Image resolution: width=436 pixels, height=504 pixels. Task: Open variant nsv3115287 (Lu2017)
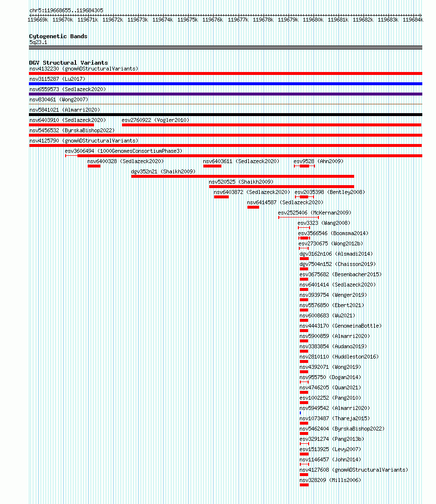click(x=57, y=79)
